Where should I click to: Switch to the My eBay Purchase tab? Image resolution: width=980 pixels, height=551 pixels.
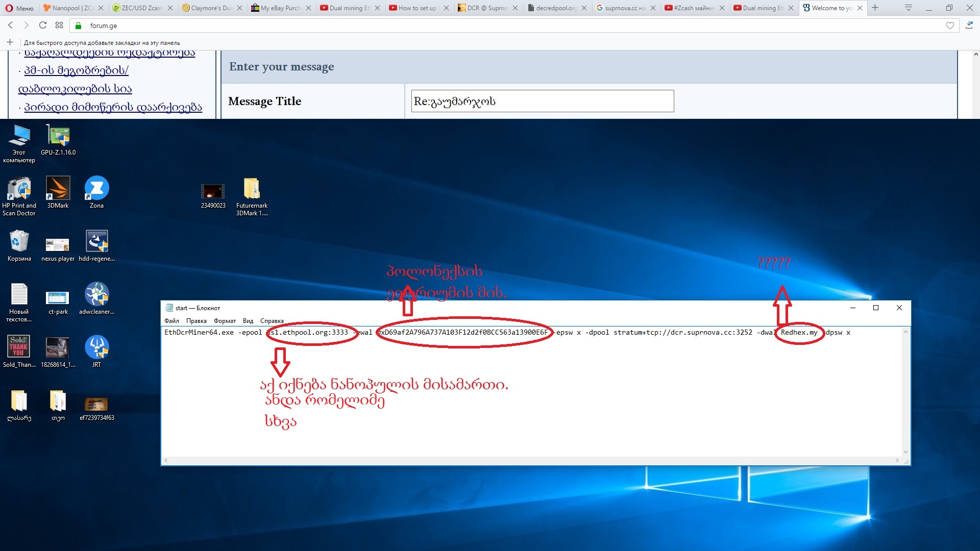coord(280,8)
